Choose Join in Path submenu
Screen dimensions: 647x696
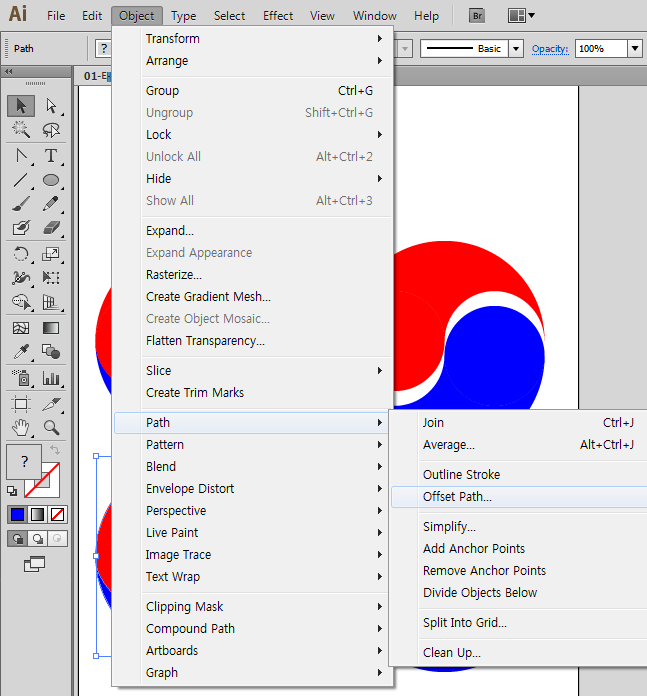coord(519,423)
